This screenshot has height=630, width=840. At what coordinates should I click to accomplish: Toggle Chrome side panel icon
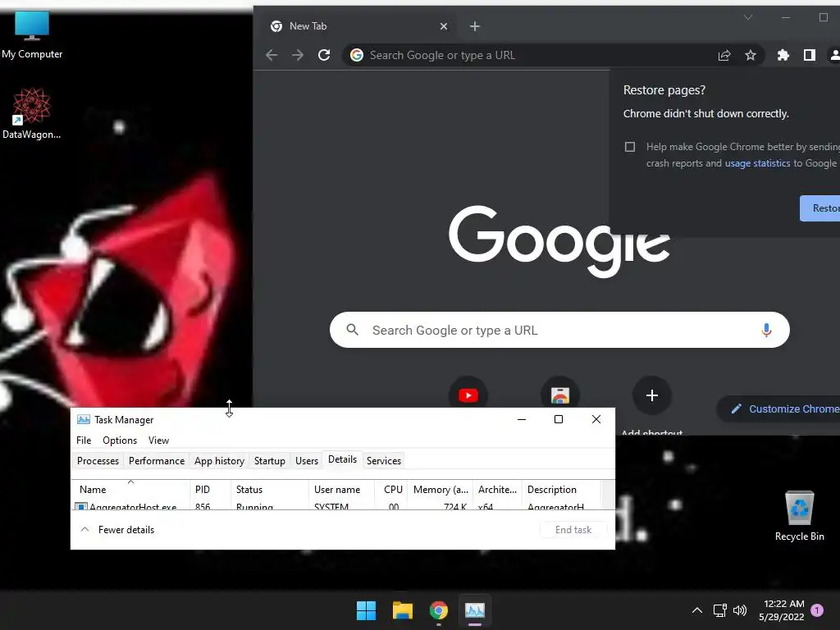pos(810,55)
